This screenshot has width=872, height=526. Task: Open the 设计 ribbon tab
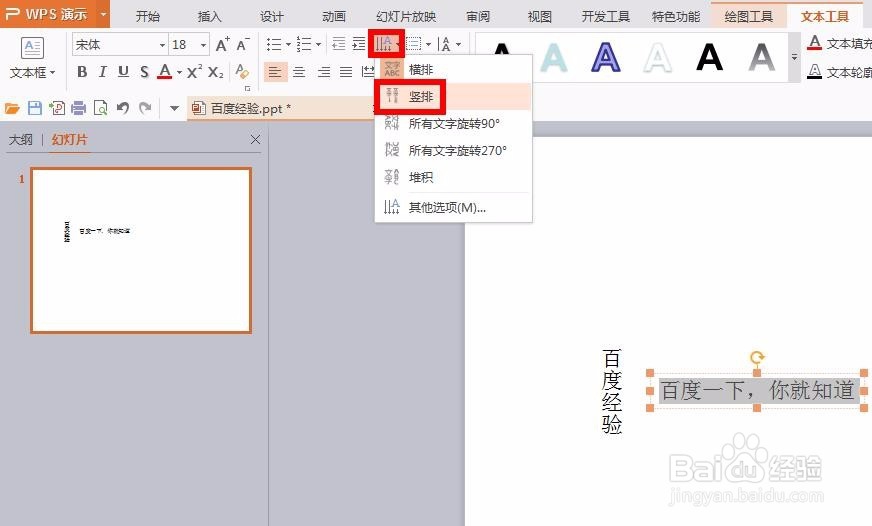click(271, 16)
